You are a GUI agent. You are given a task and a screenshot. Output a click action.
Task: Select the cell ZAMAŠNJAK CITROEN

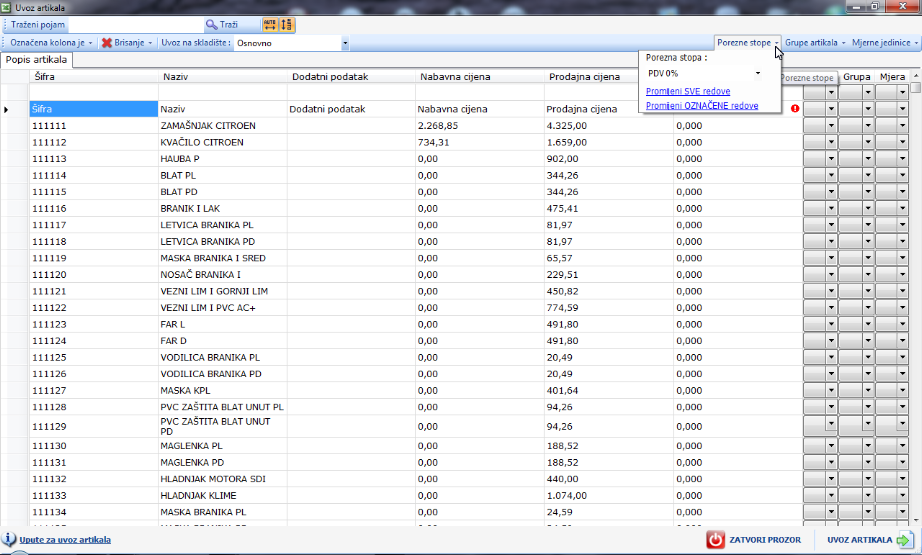pos(223,126)
